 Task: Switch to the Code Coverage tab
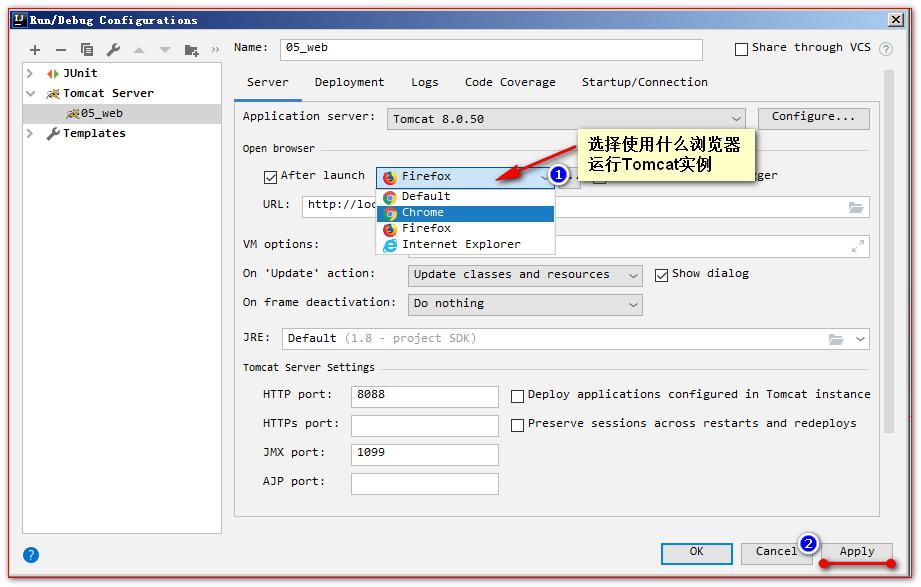(510, 83)
